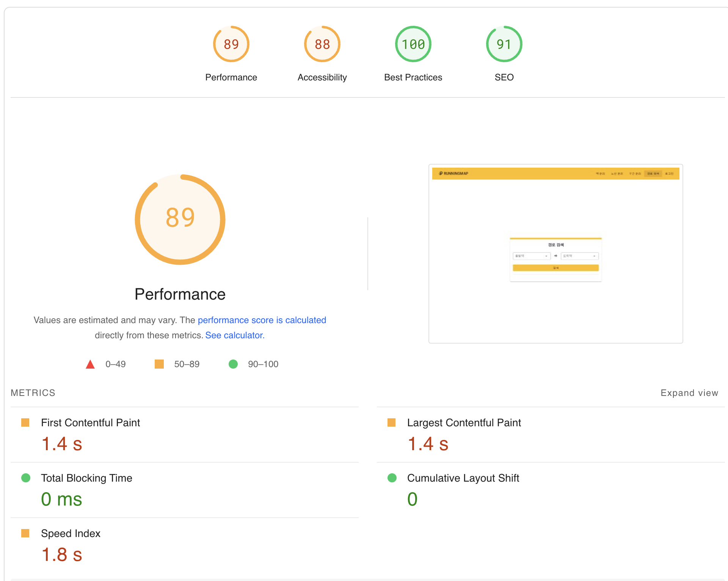The width and height of the screenshot is (728, 581).
Task: Jump to Best Practices section via its label
Action: pyautogui.click(x=413, y=77)
